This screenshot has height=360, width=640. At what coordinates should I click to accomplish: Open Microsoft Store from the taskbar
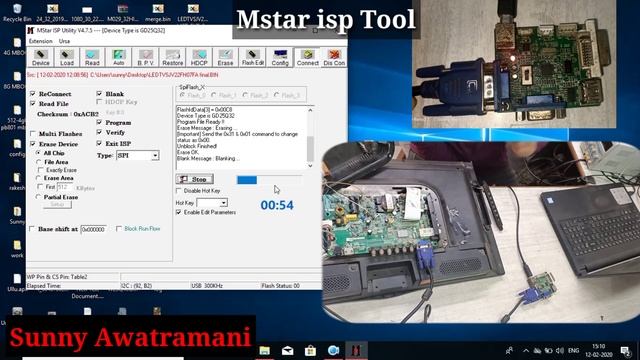310,351
